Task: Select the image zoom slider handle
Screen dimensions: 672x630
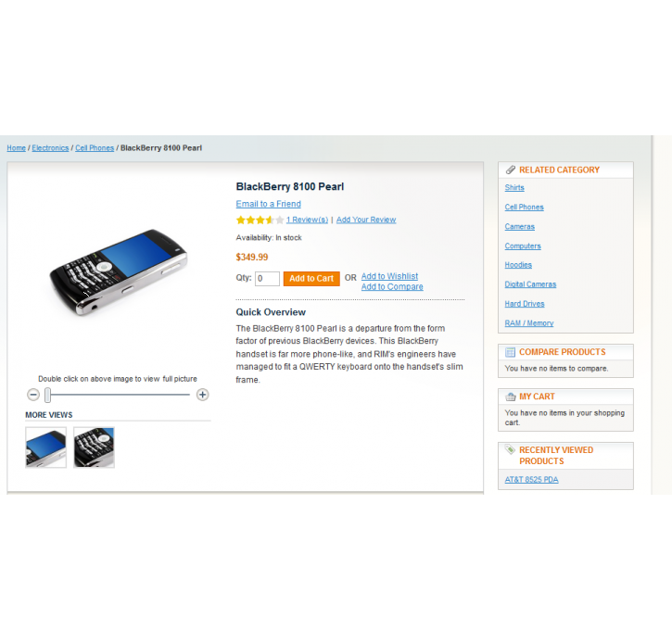Action: (47, 395)
